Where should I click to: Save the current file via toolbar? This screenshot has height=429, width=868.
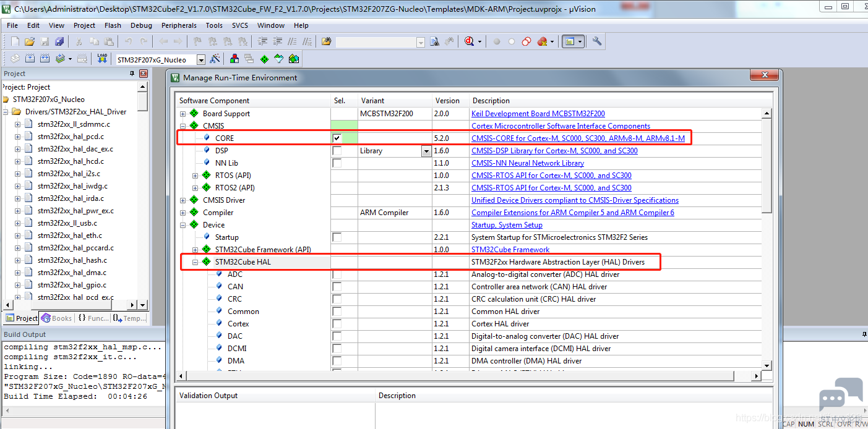click(45, 41)
